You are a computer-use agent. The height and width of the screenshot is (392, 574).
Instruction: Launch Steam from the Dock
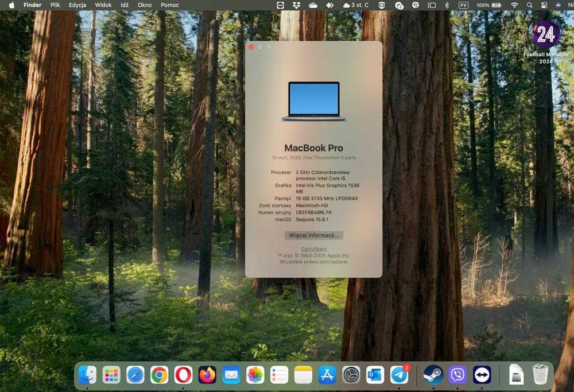click(433, 375)
